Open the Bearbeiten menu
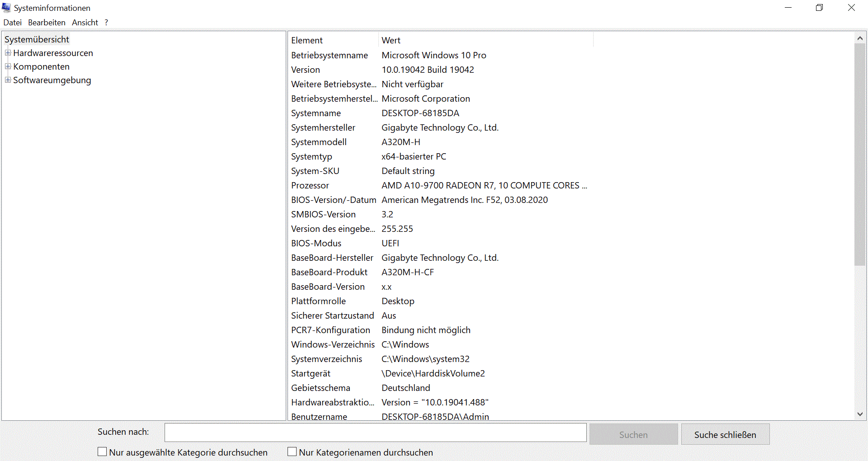Viewport: 868px width, 461px height. click(47, 22)
